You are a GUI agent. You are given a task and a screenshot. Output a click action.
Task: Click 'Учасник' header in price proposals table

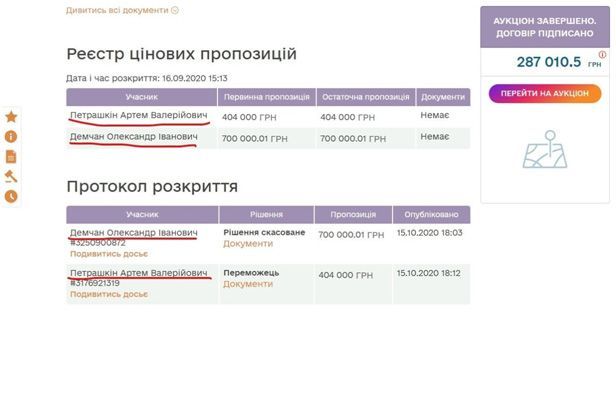point(141,98)
